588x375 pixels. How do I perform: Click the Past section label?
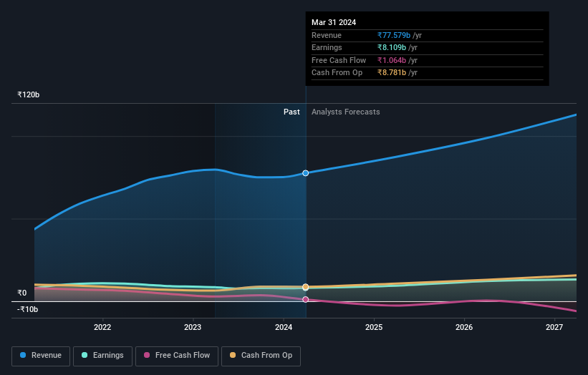(291, 112)
